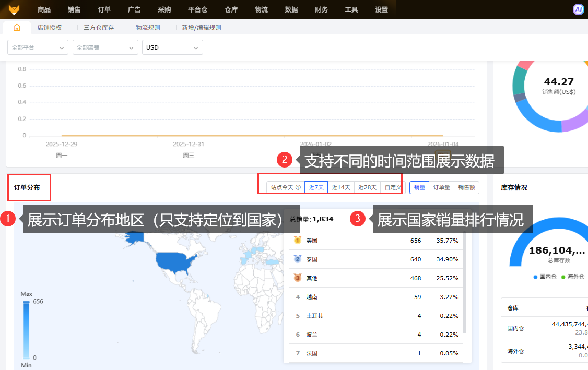Click the 泰国 ranking row
This screenshot has width=588, height=370.
(376, 259)
